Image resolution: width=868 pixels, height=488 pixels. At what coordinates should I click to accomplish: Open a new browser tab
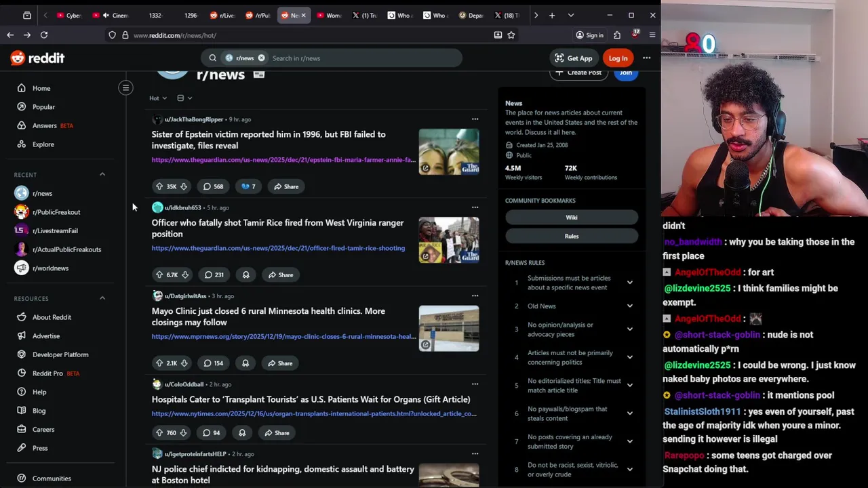click(x=552, y=15)
